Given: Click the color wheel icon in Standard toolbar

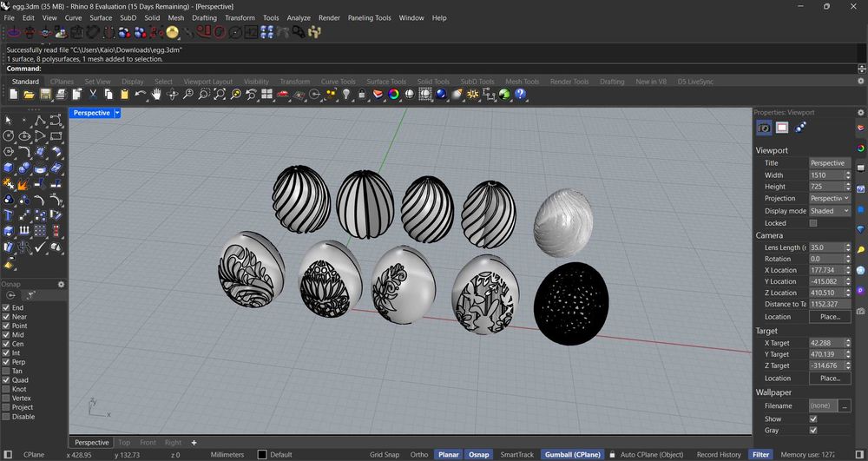Looking at the screenshot, I should [393, 95].
